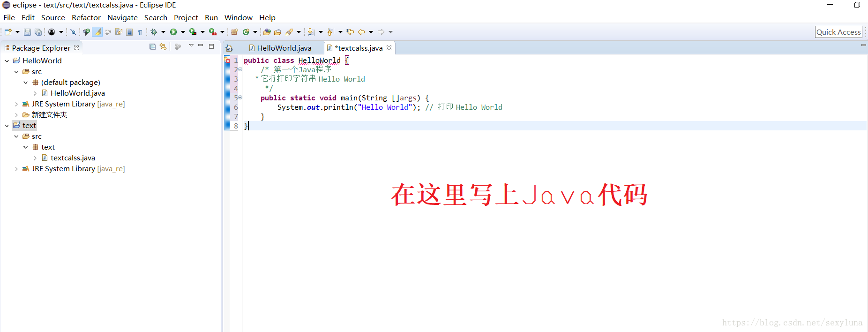Click the Back navigation arrow icon
868x332 pixels.
click(x=361, y=32)
